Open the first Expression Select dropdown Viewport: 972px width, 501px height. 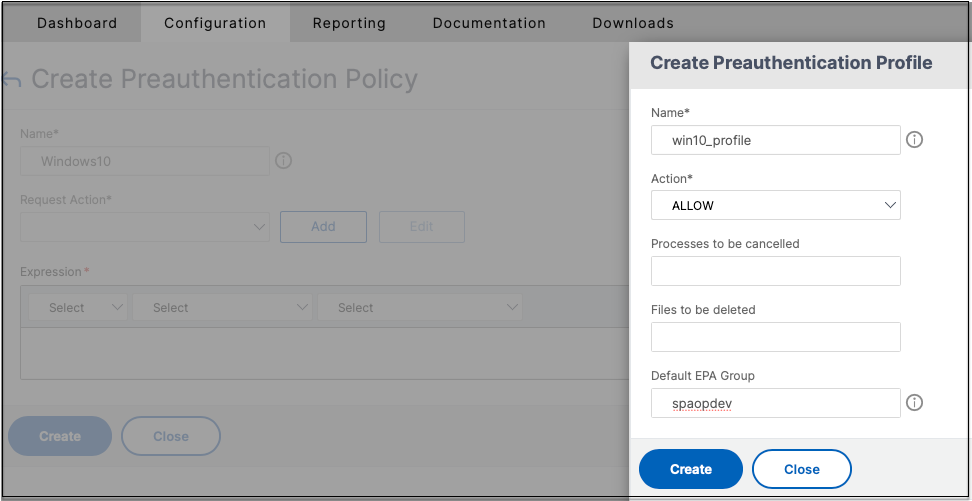[77, 308]
